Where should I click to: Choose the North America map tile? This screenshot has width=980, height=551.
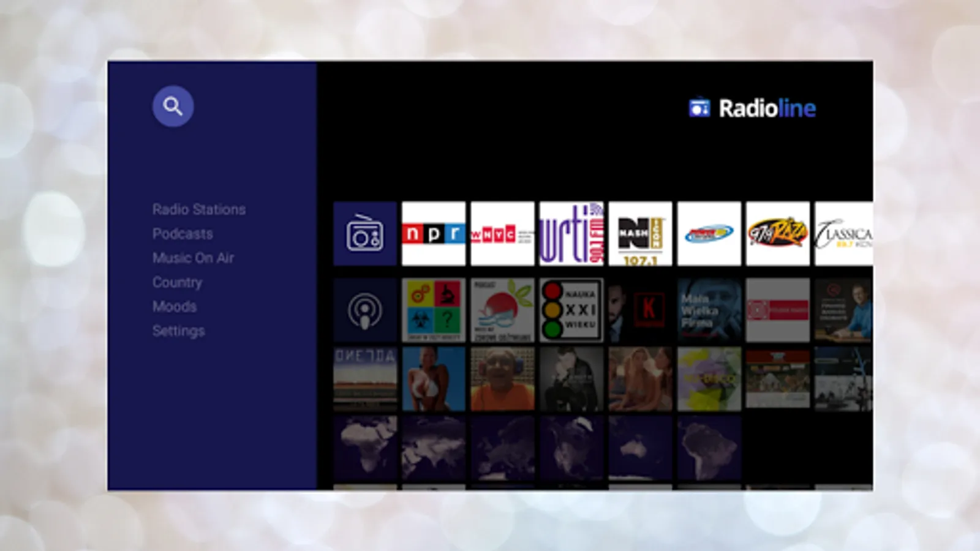click(571, 448)
